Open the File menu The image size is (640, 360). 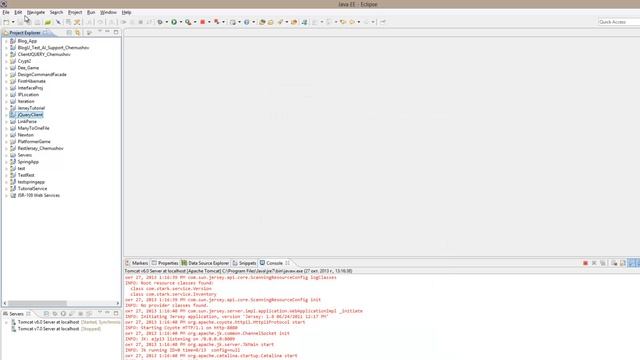pyautogui.click(x=6, y=13)
